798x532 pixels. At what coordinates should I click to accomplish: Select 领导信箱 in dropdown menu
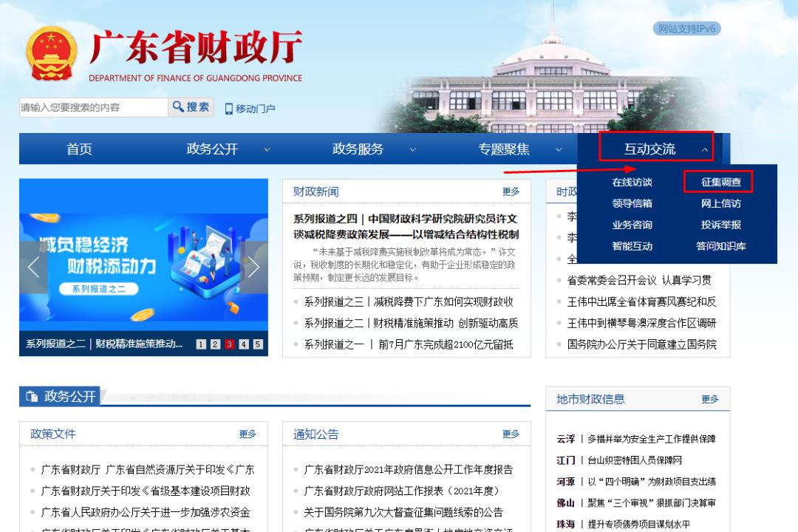pyautogui.click(x=632, y=204)
